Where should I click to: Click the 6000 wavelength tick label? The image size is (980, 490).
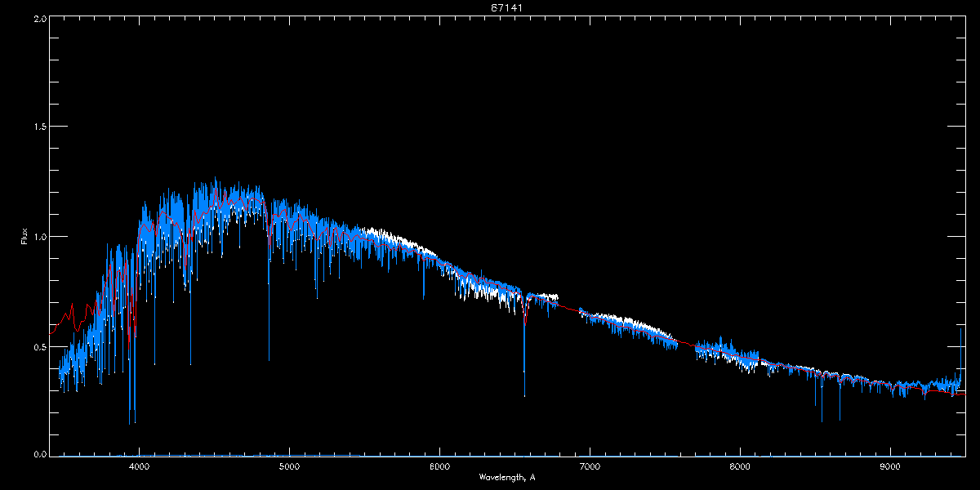tap(440, 467)
